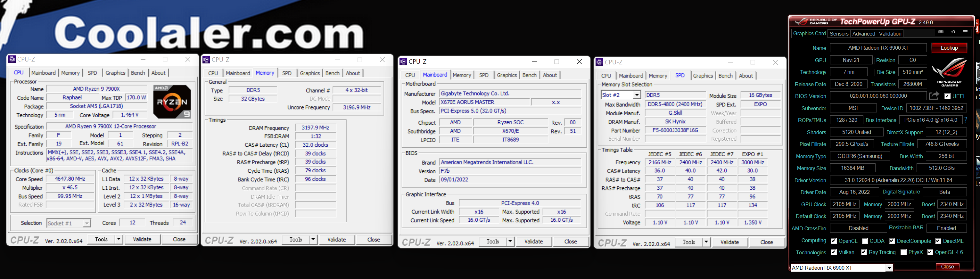The image size is (980, 279).
Task: Expand Tools arrow in Memory tab window
Action: [x=313, y=239]
